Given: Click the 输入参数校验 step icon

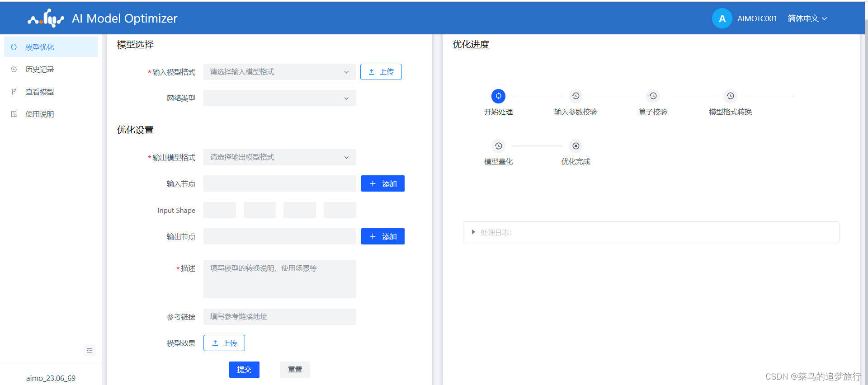Looking at the screenshot, I should tap(576, 96).
